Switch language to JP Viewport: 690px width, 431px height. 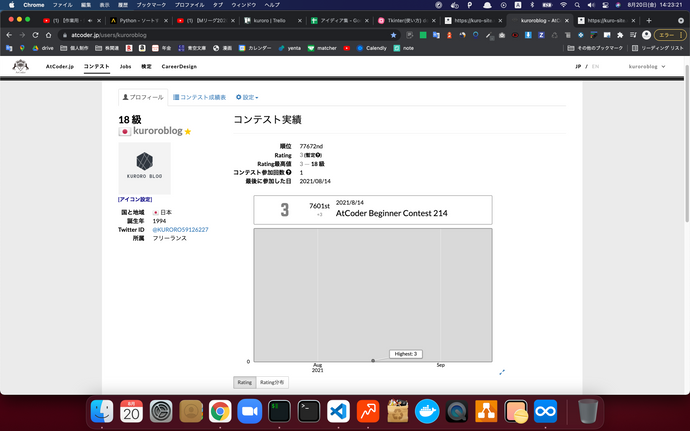click(x=578, y=66)
